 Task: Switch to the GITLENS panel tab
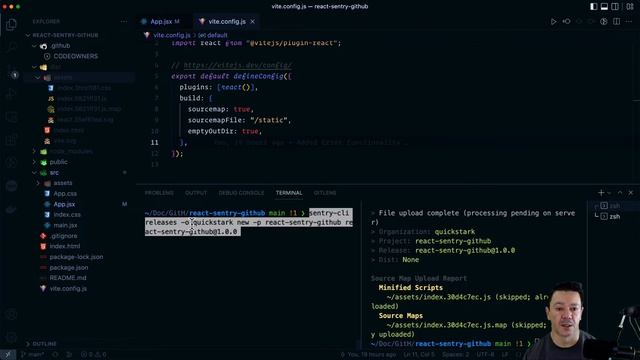325,193
